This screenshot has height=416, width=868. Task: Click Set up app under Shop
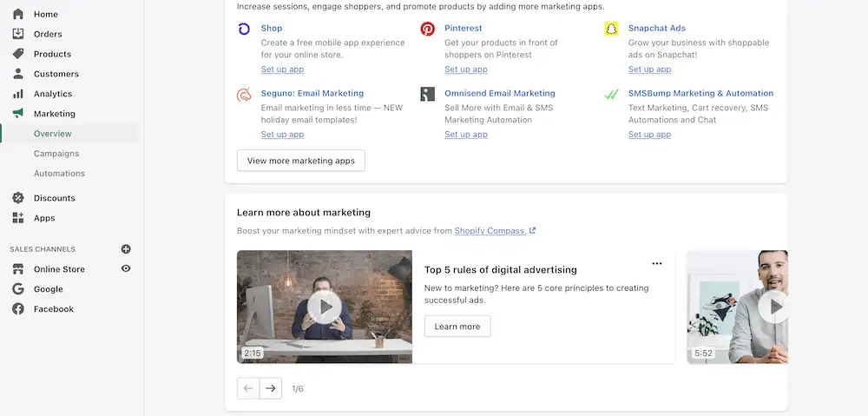click(282, 69)
